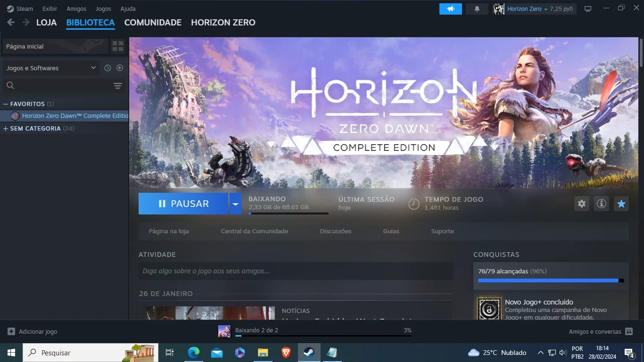Click the Adicionar jogo label

coord(38,332)
